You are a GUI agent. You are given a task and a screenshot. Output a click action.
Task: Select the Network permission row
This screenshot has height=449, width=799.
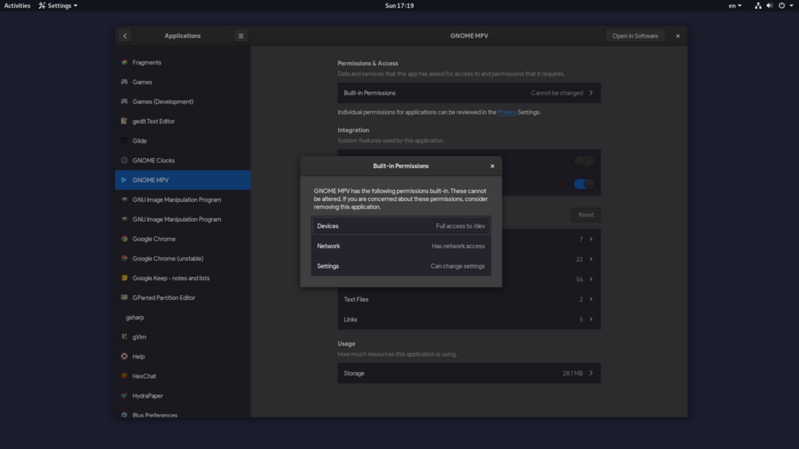[x=401, y=246]
